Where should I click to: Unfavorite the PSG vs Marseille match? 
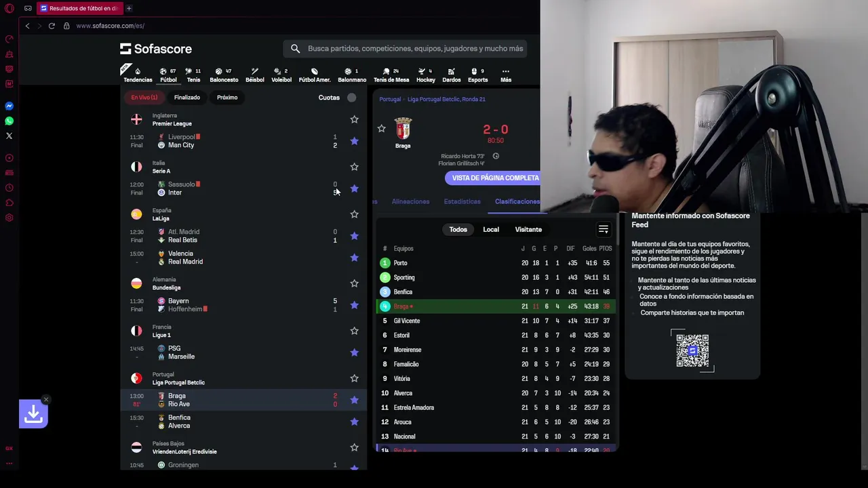354,352
